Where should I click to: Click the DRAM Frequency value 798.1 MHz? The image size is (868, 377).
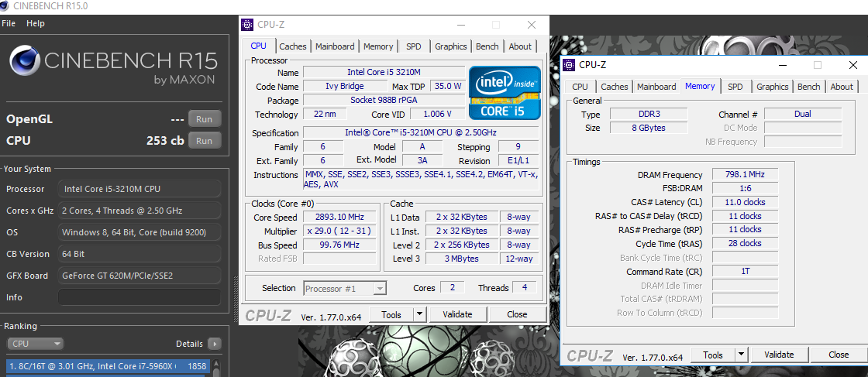click(745, 175)
